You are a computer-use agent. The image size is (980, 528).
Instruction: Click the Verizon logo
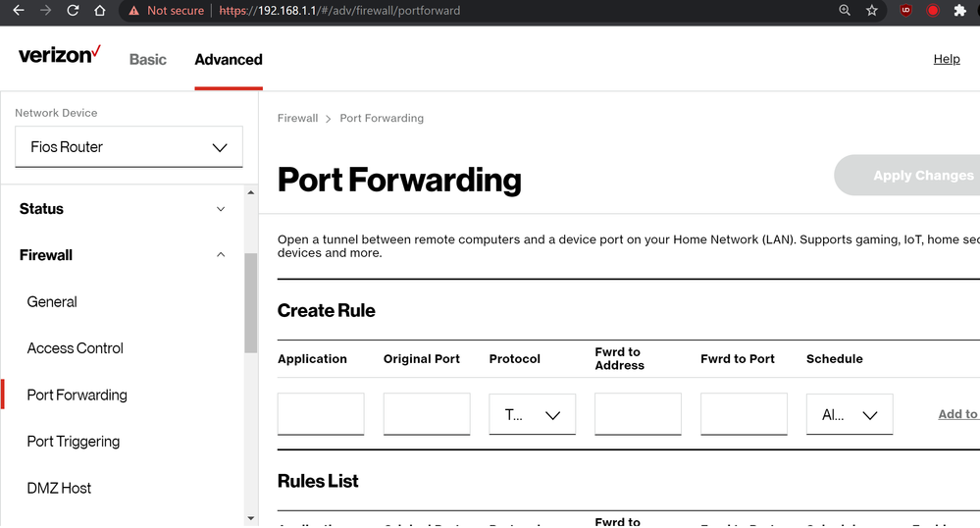pos(59,56)
